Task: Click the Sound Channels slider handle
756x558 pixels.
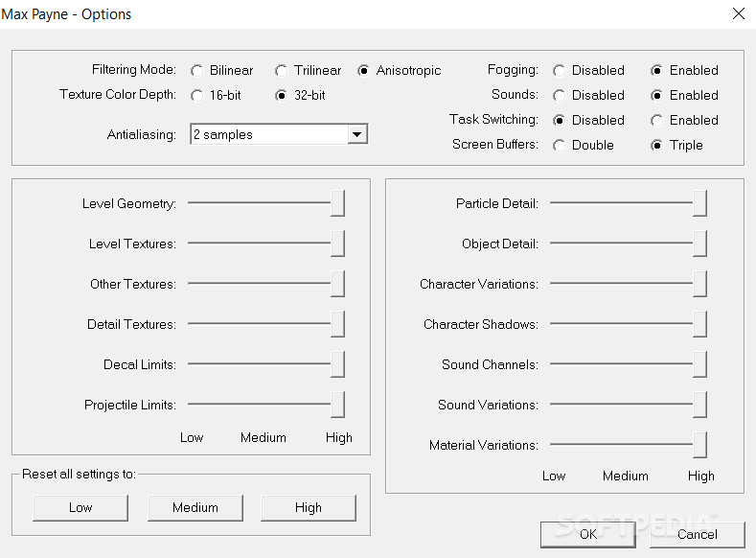Action: point(699,364)
